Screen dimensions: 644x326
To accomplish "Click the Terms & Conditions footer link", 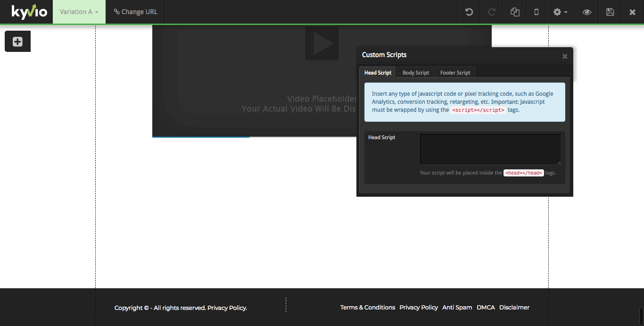I will point(368,308).
